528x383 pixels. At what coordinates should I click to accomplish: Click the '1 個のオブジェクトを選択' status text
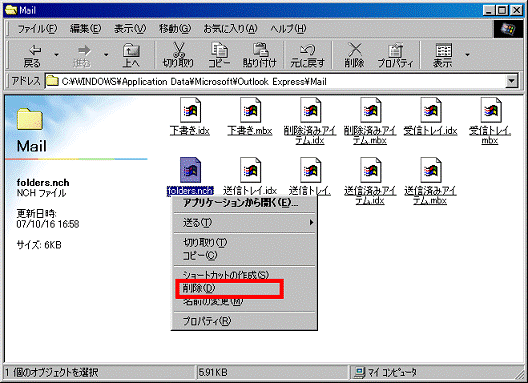[x=52, y=372]
